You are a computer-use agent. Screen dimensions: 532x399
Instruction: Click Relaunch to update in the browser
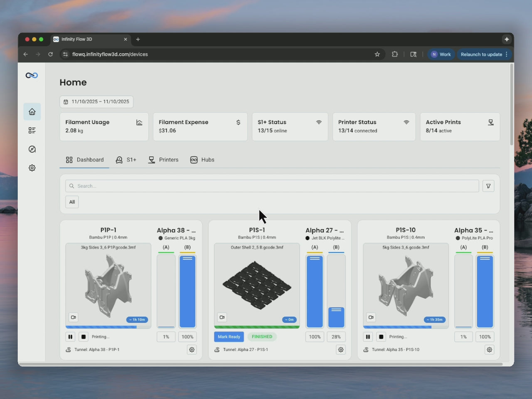[482, 54]
